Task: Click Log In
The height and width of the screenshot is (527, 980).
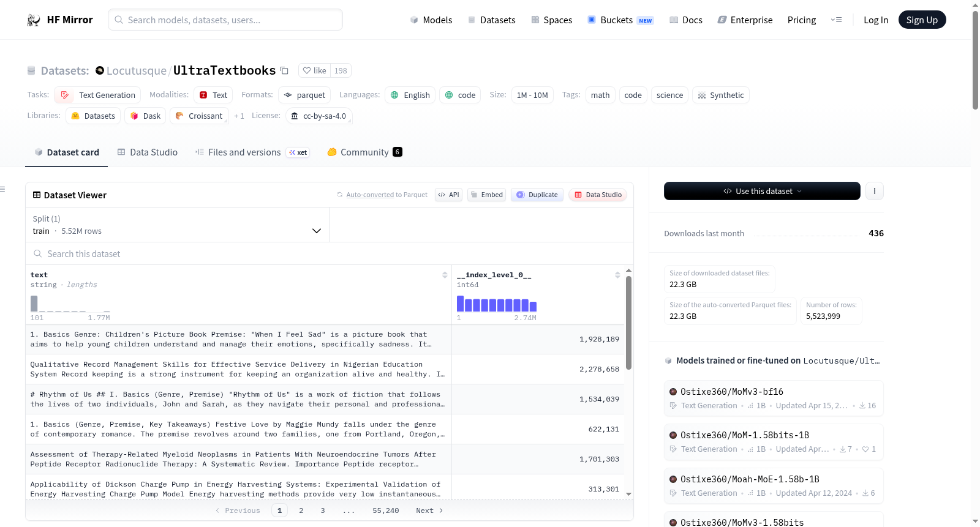Action: coord(875,20)
